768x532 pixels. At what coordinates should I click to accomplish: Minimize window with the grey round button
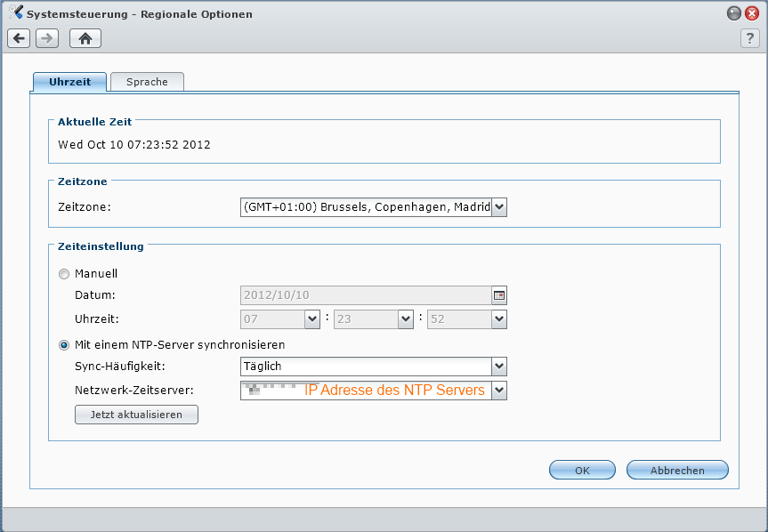733,13
